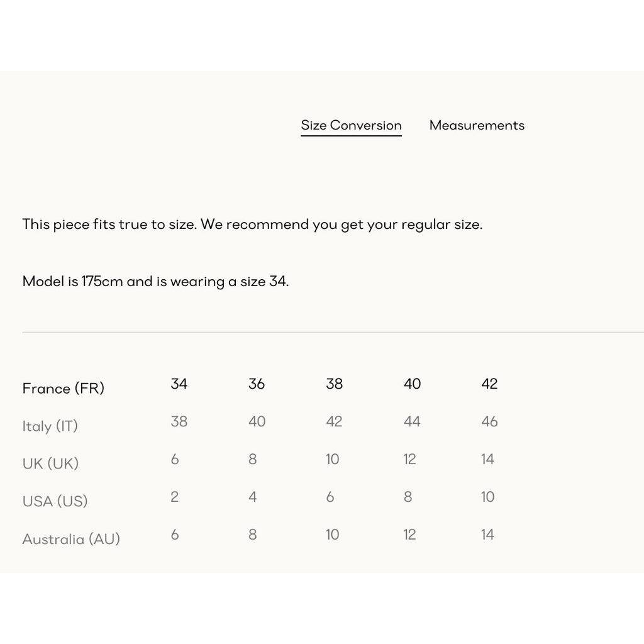Click the France (FR) row label
The image size is (644, 644).
(x=64, y=388)
